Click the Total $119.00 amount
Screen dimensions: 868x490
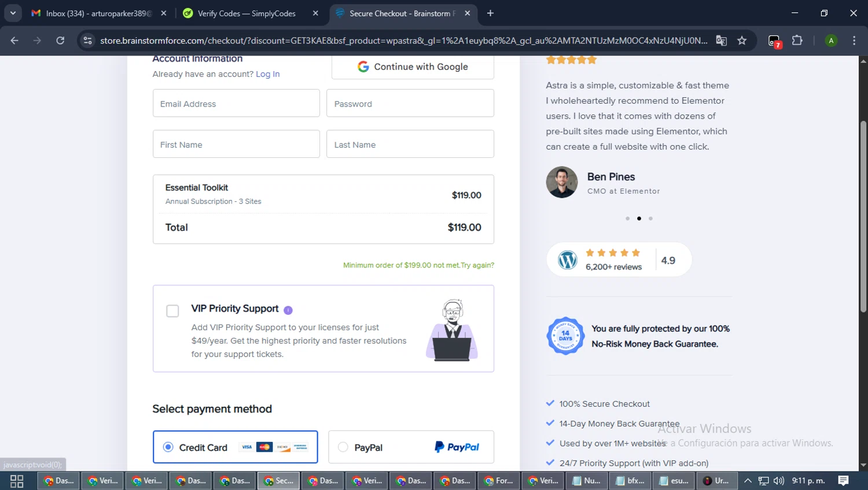tap(465, 227)
